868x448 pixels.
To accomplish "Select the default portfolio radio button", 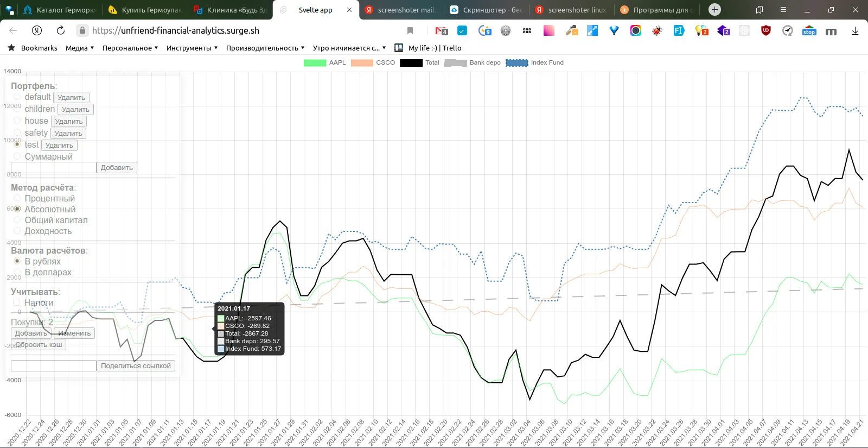I will [x=17, y=97].
